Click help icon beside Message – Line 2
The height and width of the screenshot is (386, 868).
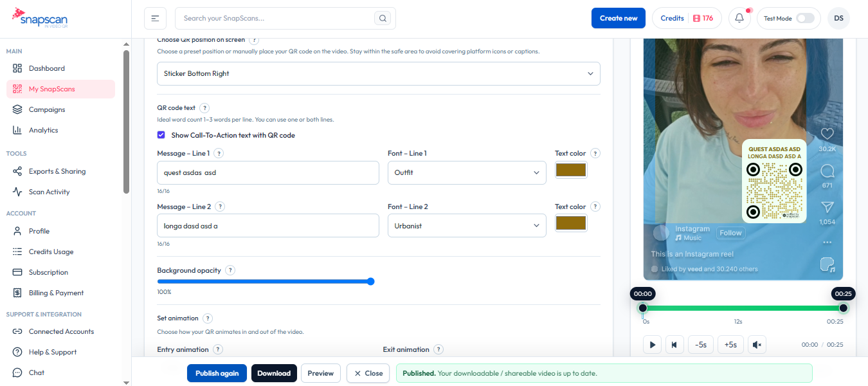click(219, 207)
